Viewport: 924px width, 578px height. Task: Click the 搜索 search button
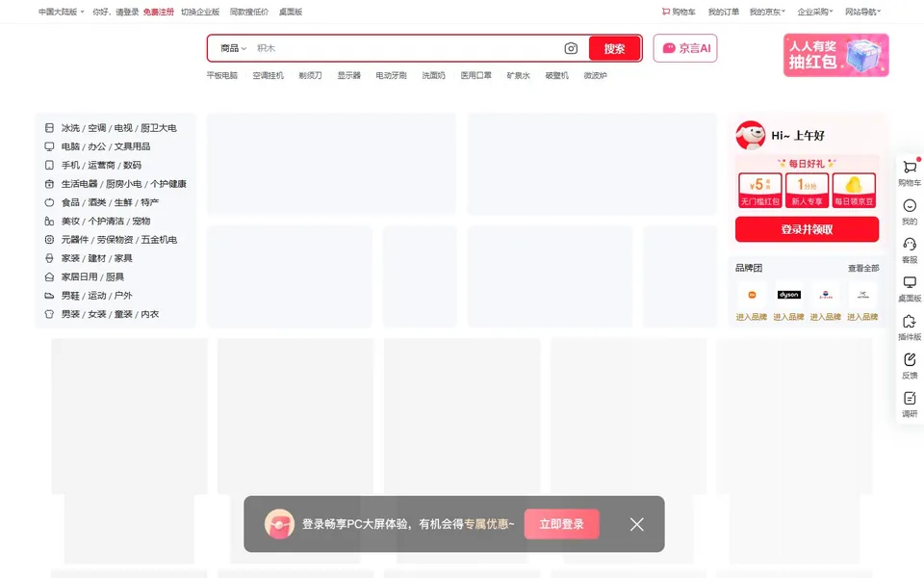614,48
